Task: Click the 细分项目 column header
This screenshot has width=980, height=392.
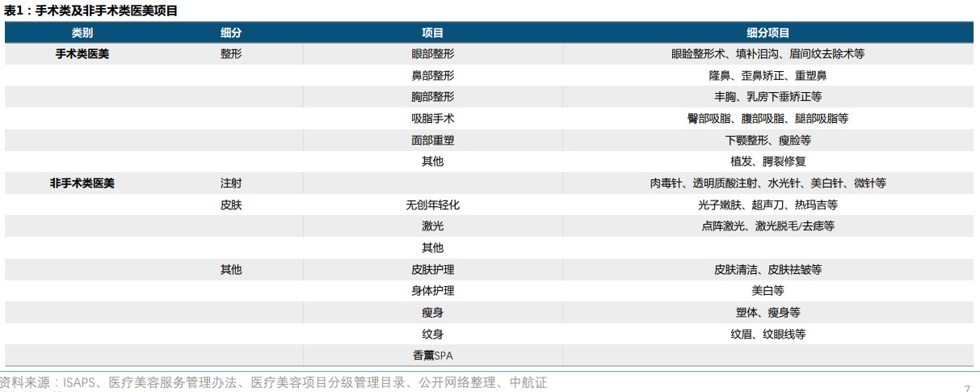Action: [768, 33]
